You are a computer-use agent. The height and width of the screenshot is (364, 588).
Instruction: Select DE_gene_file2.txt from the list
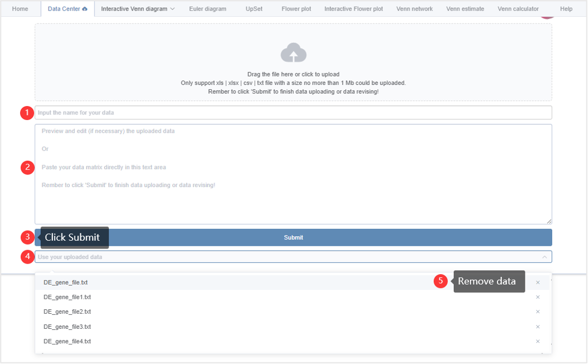click(x=67, y=312)
